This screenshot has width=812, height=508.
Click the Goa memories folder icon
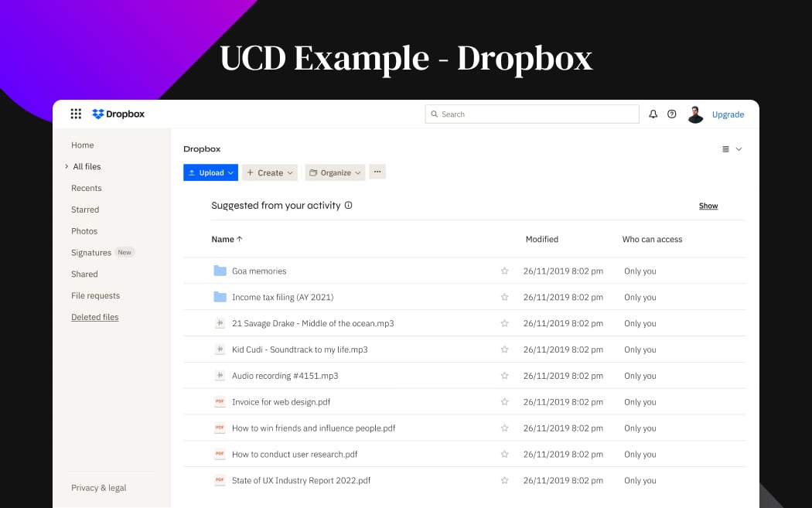pyautogui.click(x=220, y=271)
